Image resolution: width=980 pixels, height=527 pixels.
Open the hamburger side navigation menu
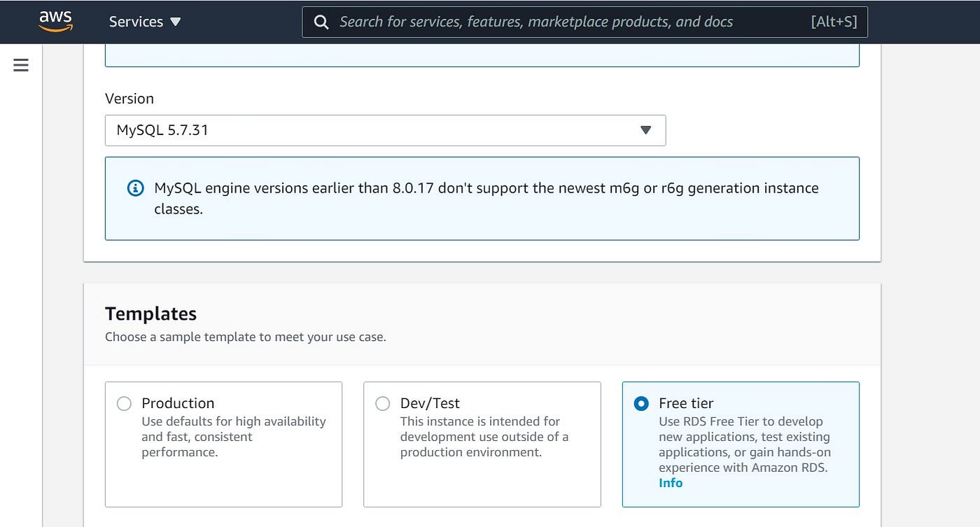(21, 65)
